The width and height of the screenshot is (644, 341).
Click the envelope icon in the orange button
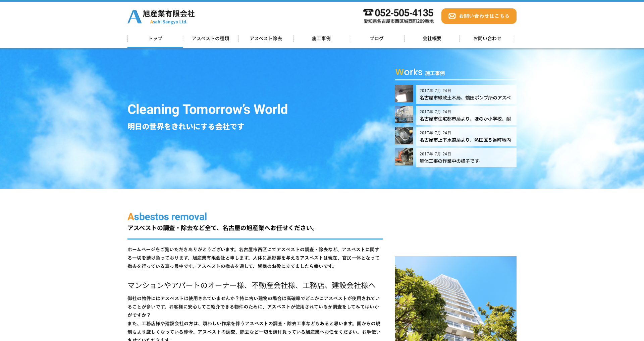[452, 16]
